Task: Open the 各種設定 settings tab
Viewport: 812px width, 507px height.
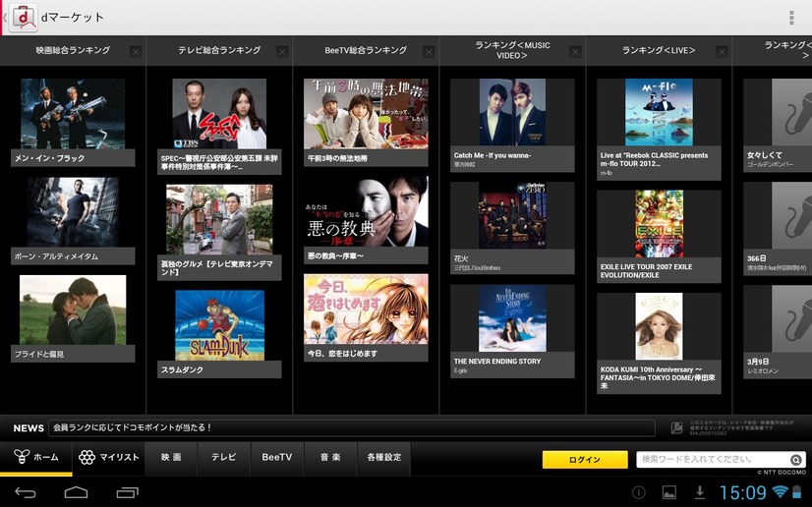Action: tap(383, 457)
